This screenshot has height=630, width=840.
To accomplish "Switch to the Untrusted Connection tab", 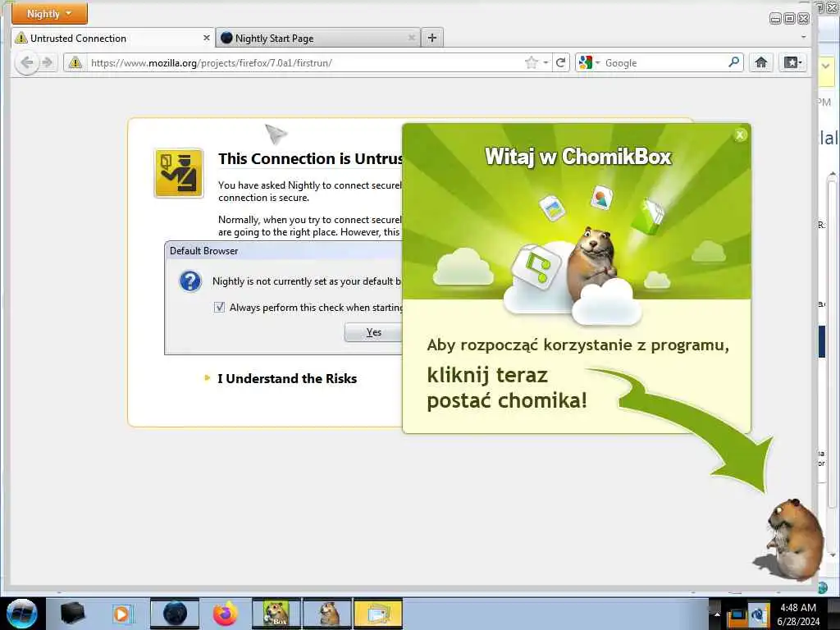I will [x=112, y=38].
